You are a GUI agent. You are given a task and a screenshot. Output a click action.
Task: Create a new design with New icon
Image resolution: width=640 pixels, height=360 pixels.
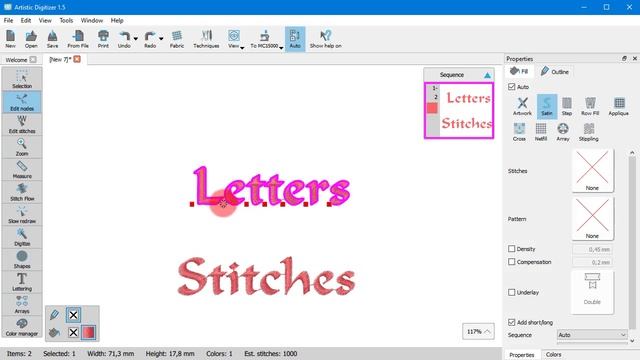[x=11, y=39]
